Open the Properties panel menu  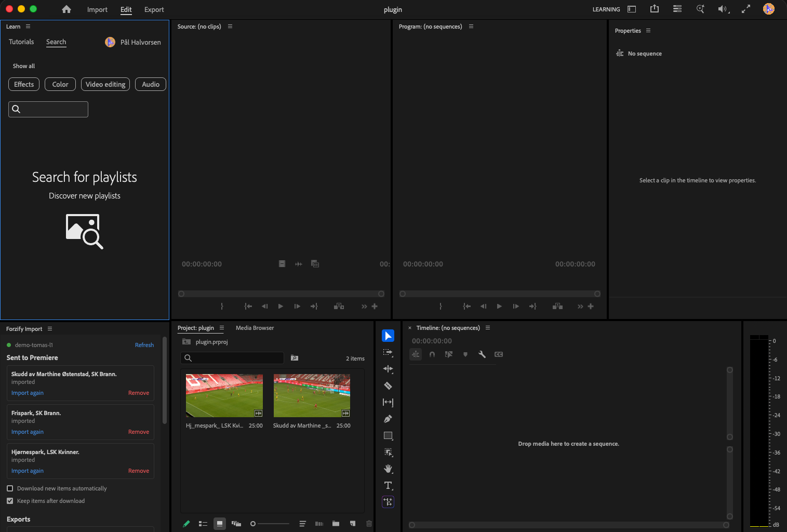pos(648,31)
